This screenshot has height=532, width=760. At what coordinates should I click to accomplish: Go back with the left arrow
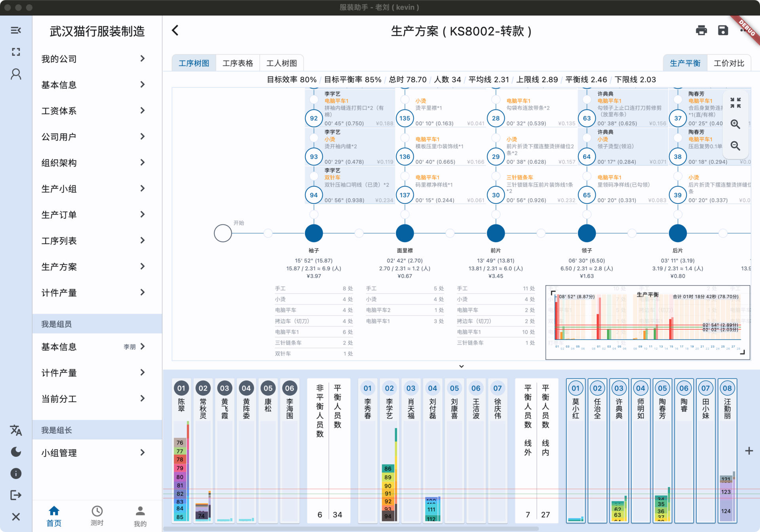tap(175, 30)
